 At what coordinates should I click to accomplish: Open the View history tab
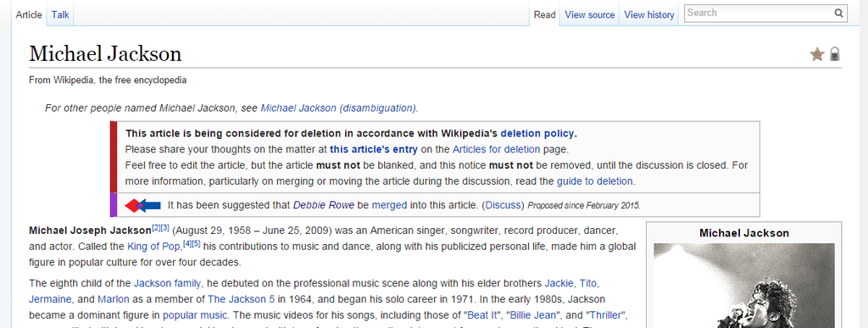649,15
